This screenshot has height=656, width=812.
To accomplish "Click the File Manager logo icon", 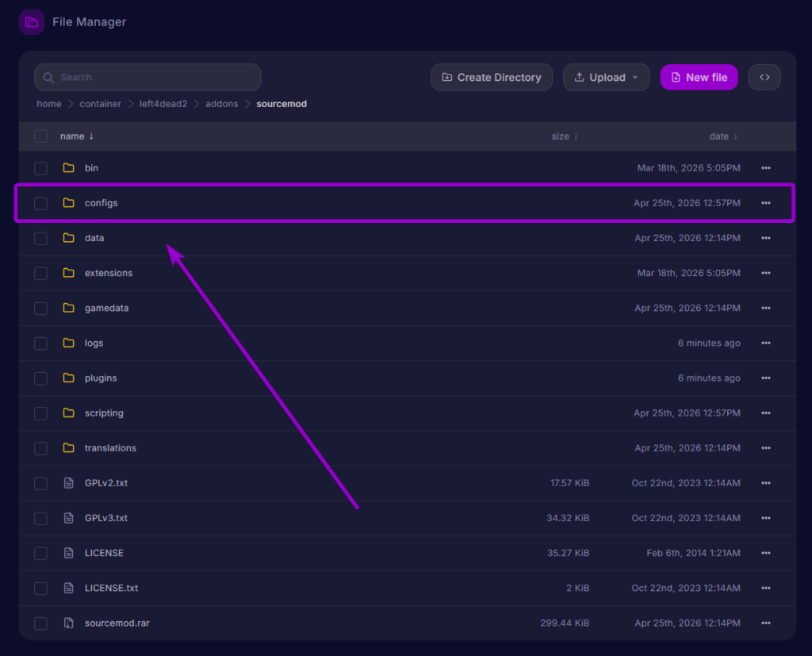I will [x=31, y=21].
